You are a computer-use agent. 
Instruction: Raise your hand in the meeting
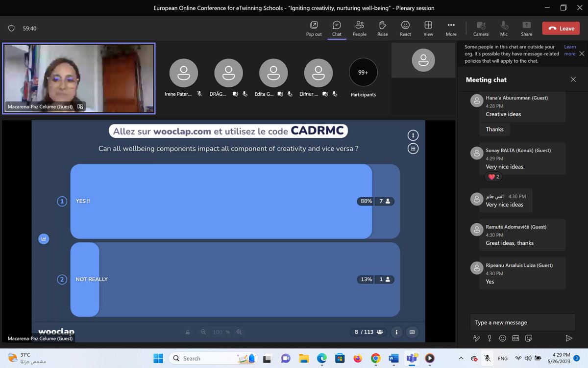tap(383, 28)
